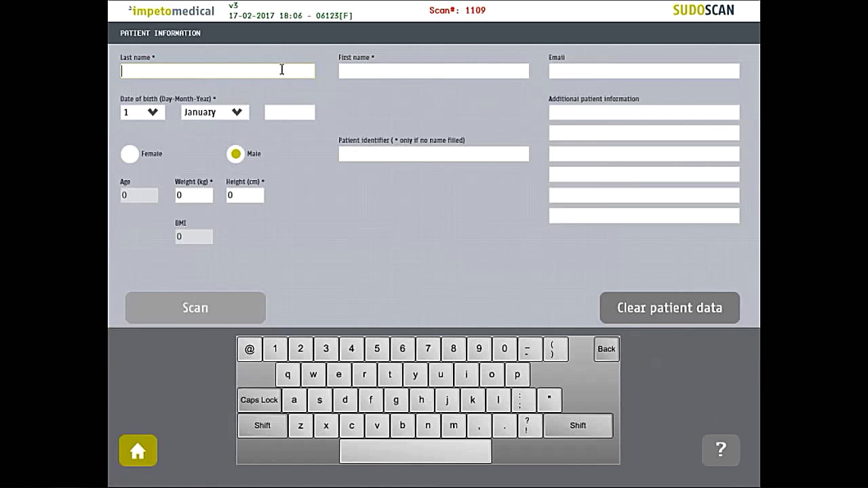Tap the z key
Viewport: 868px width, 488px height.
[300, 426]
